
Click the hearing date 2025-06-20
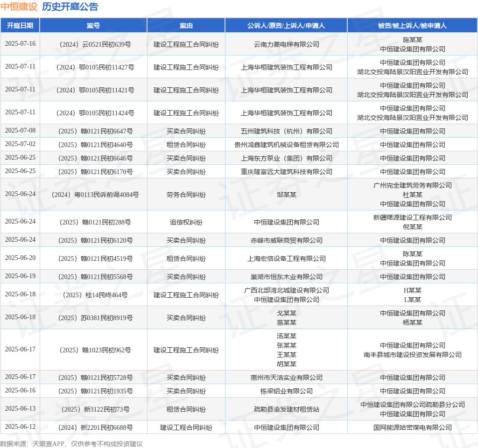(x=20, y=258)
